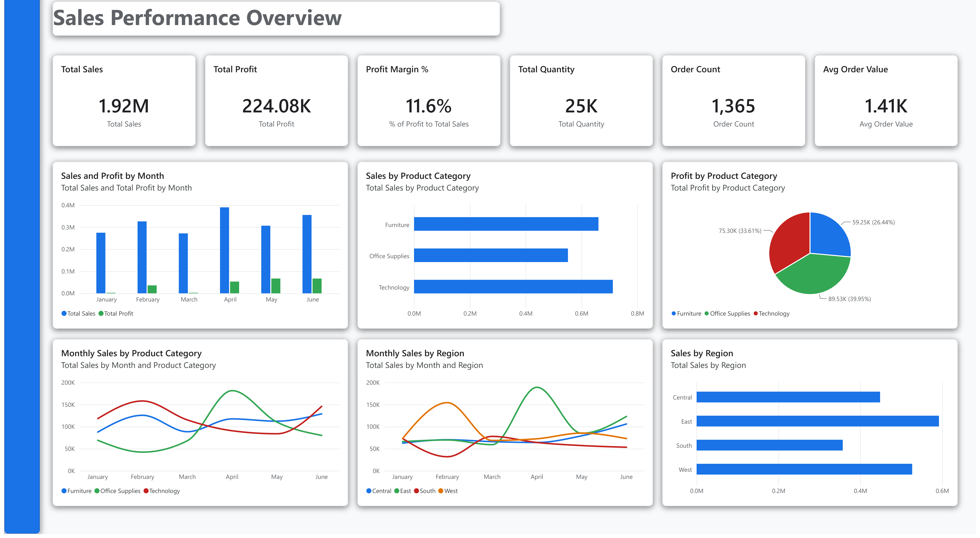Viewport: 980px width, 538px height.
Task: Click the Office Supplies legend in monthly category chart
Action: [118, 491]
